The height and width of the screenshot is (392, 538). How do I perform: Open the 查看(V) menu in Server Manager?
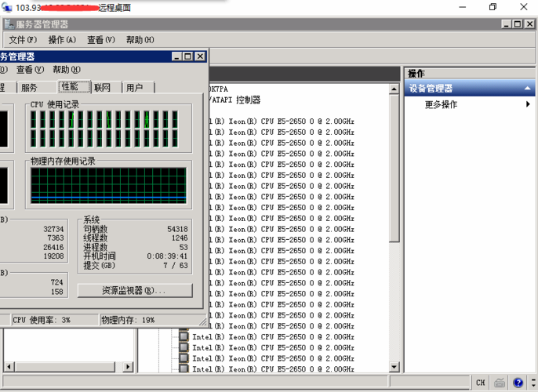tap(101, 40)
